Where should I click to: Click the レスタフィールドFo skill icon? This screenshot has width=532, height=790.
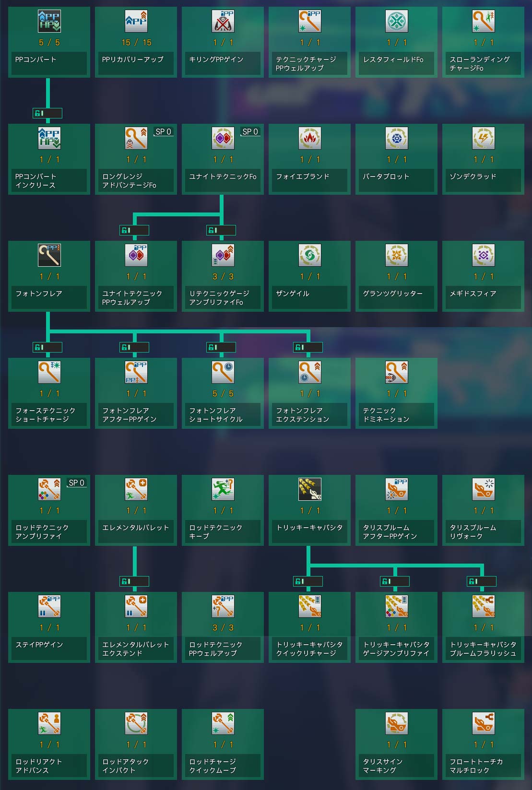pyautogui.click(x=396, y=21)
